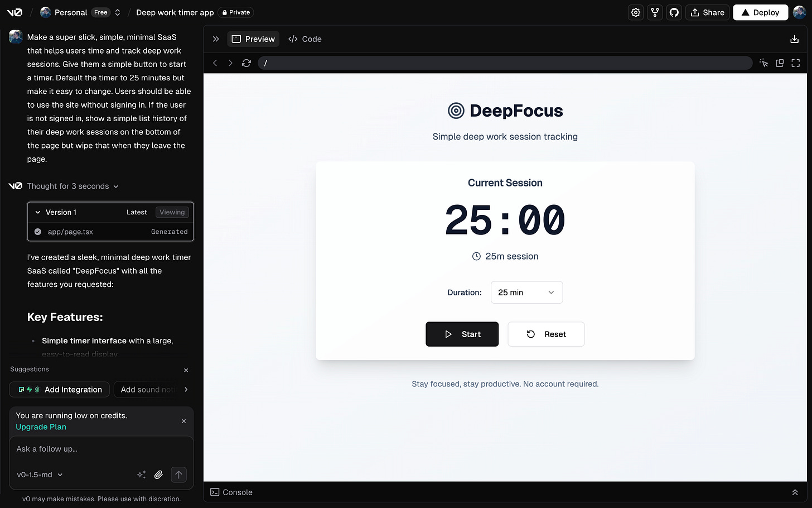Dismiss the low credits notice
812x508 pixels.
184,421
